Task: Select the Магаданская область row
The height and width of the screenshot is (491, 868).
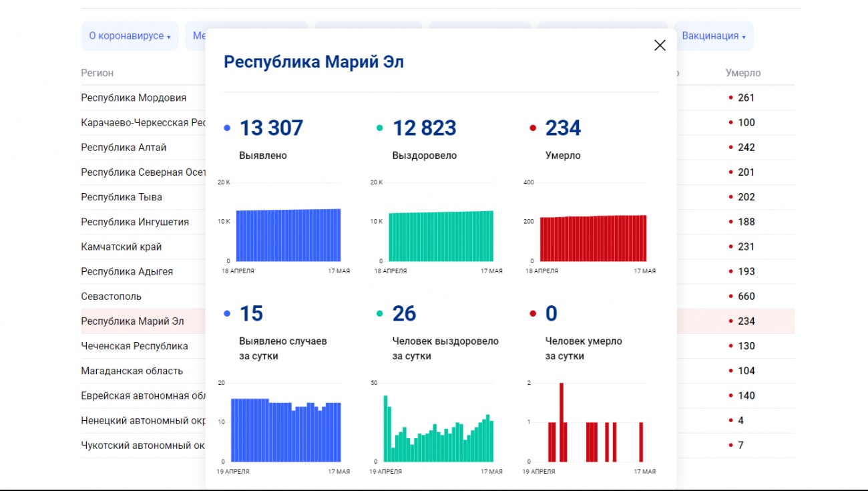Action: tap(132, 371)
